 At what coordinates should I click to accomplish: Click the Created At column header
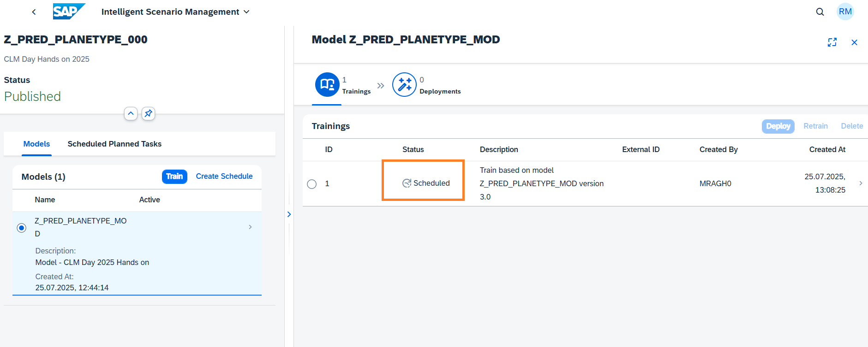(827, 150)
